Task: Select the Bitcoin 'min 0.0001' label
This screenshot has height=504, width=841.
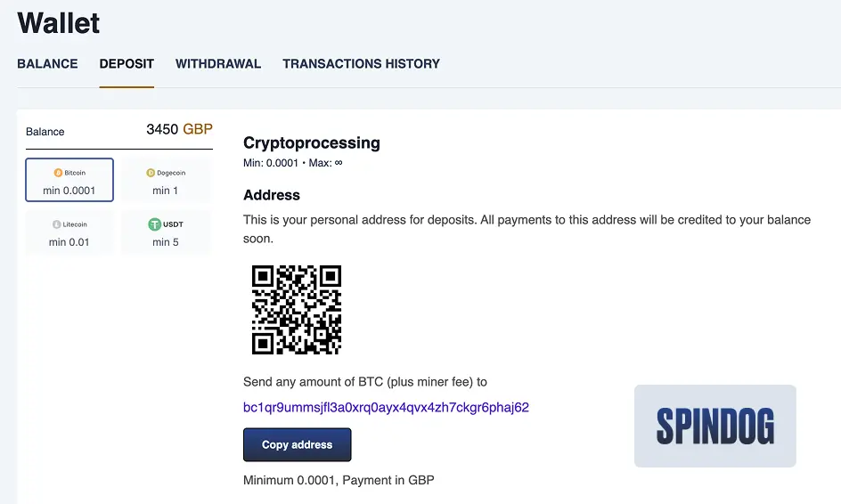Action: pyautogui.click(x=69, y=191)
